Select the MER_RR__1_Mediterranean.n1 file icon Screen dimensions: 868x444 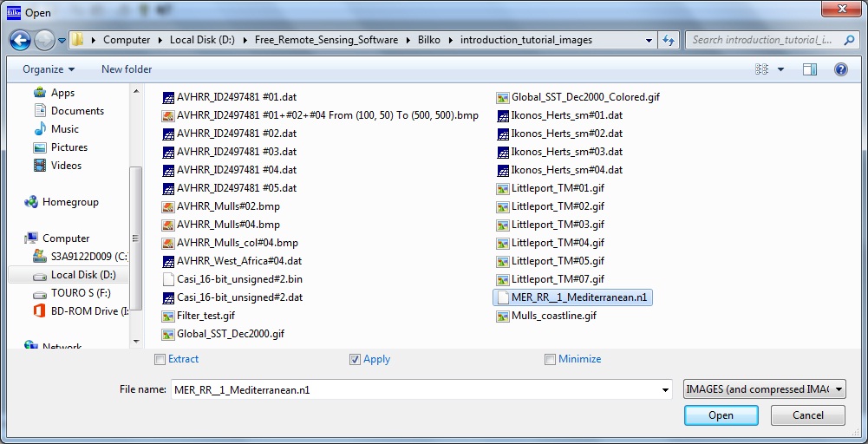[x=503, y=297]
